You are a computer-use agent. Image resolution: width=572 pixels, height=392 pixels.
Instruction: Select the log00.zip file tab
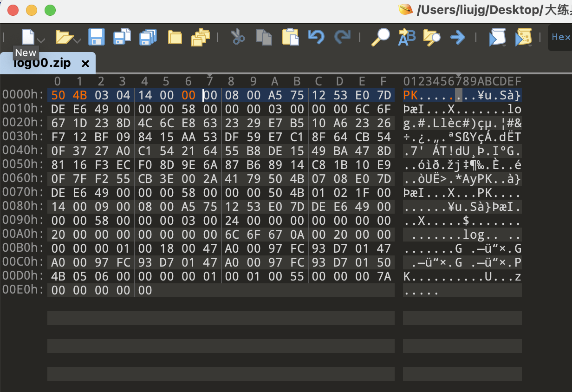(x=42, y=63)
